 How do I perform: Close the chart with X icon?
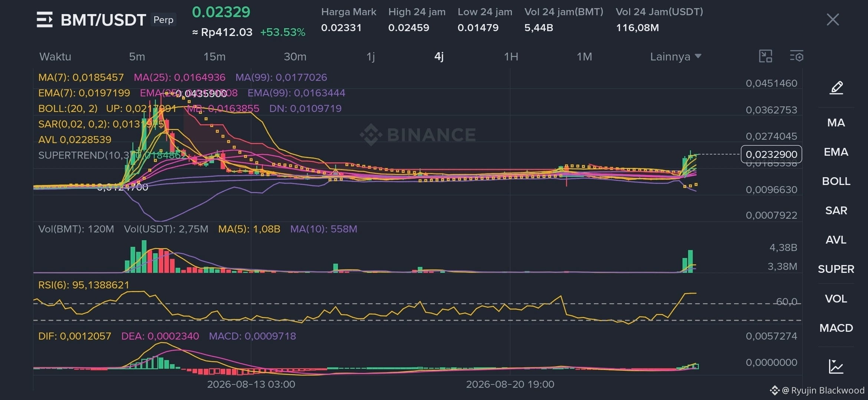833,20
